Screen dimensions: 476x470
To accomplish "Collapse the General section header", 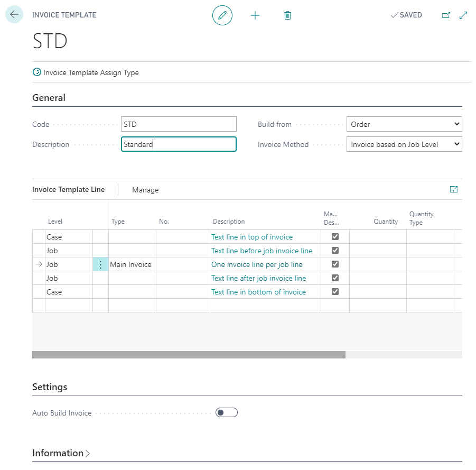I will pos(49,98).
